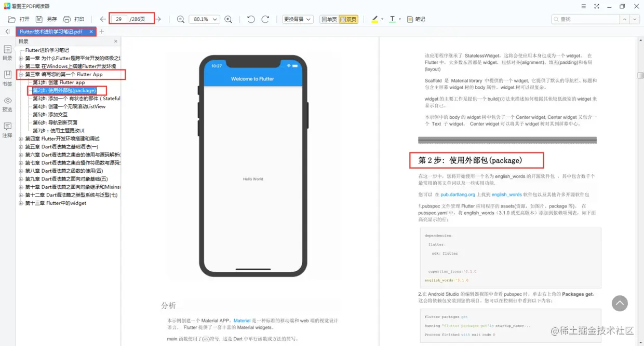Open the 书签 (Bookmarks) sidebar panel
644x346 pixels.
(x=7, y=78)
